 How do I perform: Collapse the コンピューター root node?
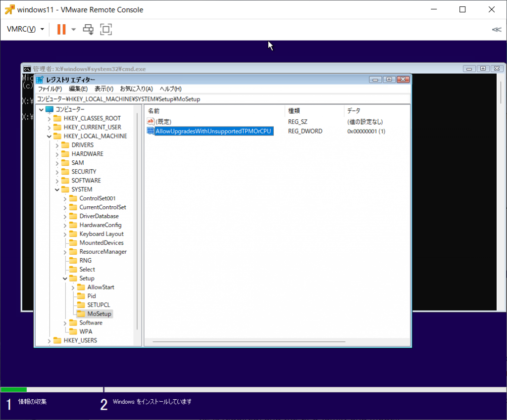pyautogui.click(x=42, y=109)
